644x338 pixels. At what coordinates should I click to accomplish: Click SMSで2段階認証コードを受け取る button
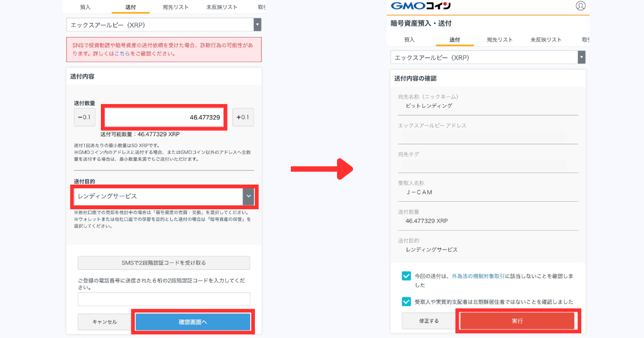(164, 263)
